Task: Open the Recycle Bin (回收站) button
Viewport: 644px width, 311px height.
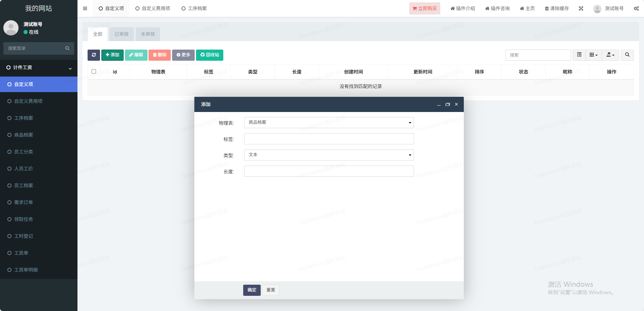Action: (x=210, y=55)
